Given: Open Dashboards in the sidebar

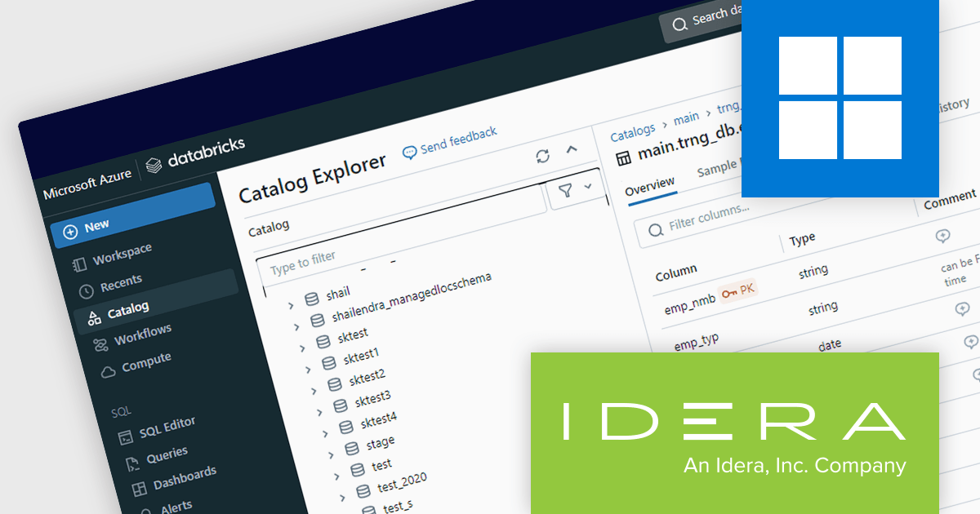Looking at the screenshot, I should click(x=185, y=478).
